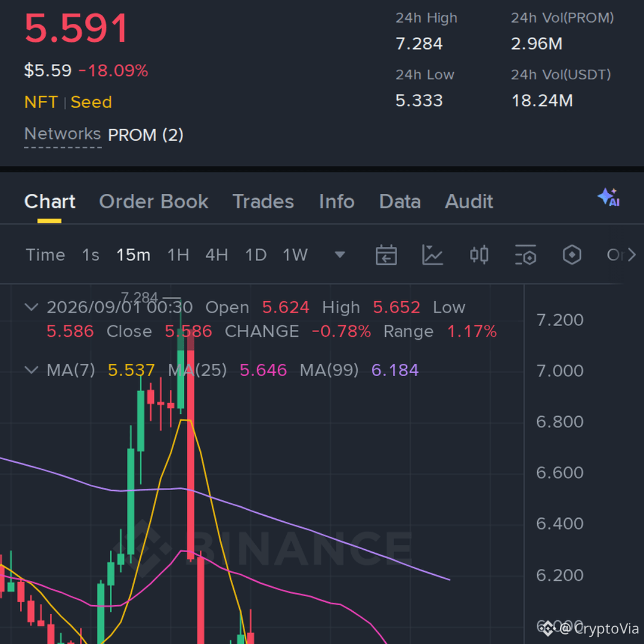Open the Trades tab
Image resolution: width=644 pixels, height=644 pixels.
pos(264,202)
